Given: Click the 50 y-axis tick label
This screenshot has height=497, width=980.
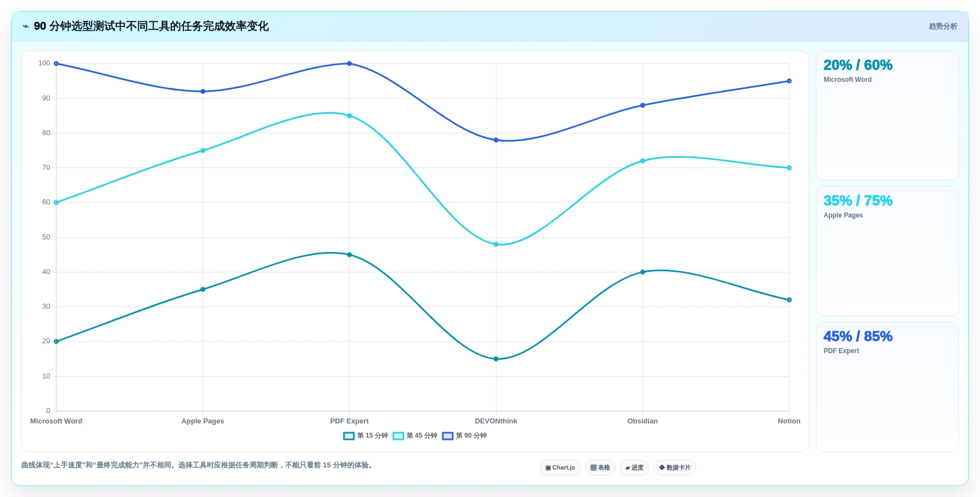Looking at the screenshot, I should 46,237.
